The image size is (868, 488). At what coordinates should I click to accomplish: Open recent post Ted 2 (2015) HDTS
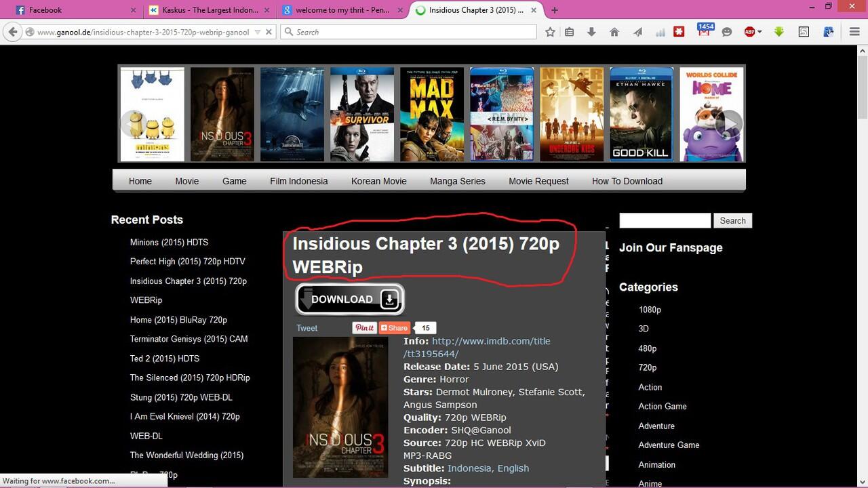click(x=165, y=359)
